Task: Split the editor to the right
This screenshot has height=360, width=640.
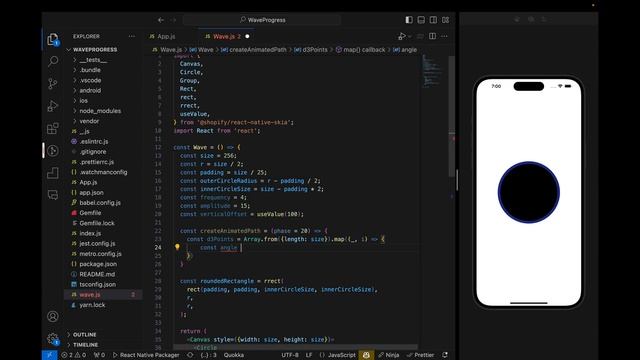Action: pos(432,36)
